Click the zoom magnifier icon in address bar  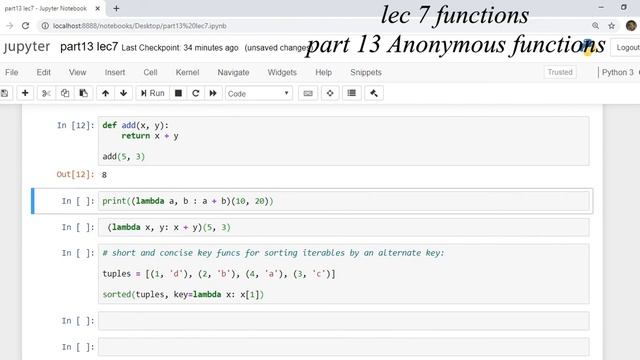click(x=596, y=26)
